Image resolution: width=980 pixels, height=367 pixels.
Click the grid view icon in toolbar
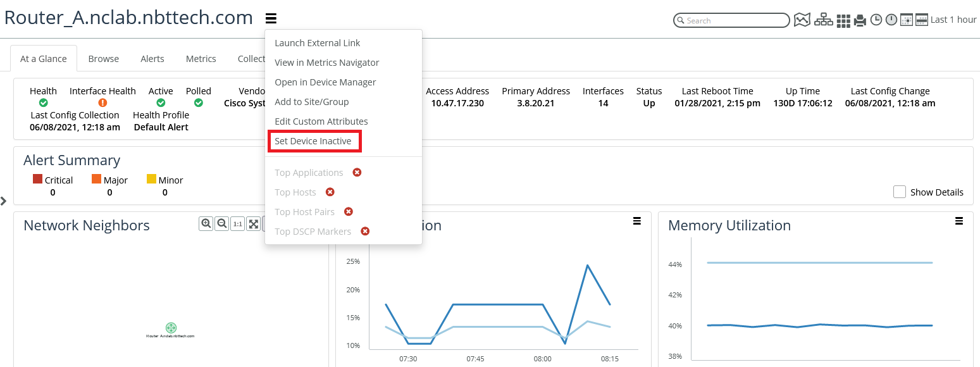[x=843, y=21]
